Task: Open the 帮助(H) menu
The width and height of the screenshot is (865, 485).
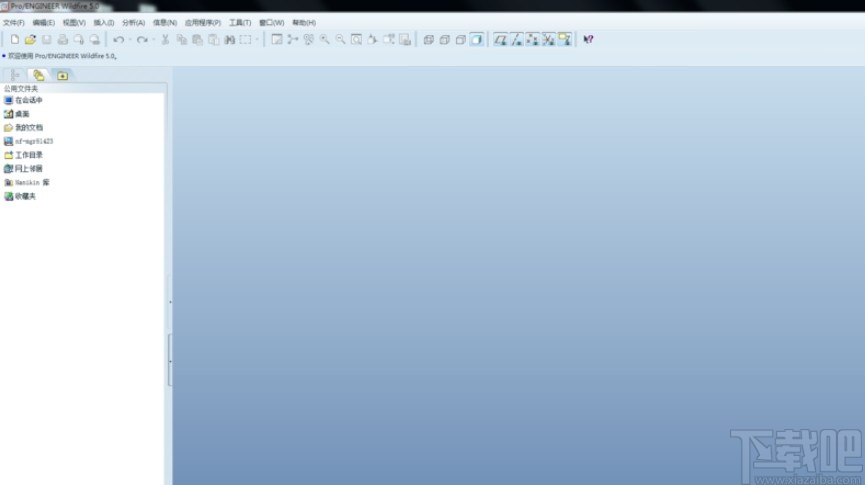Action: 304,23
